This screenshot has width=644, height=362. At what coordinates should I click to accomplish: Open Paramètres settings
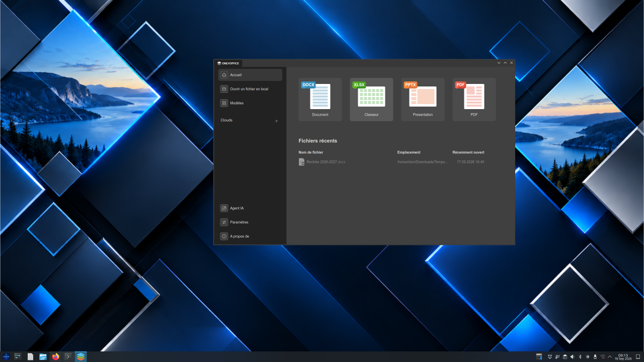pos(250,222)
